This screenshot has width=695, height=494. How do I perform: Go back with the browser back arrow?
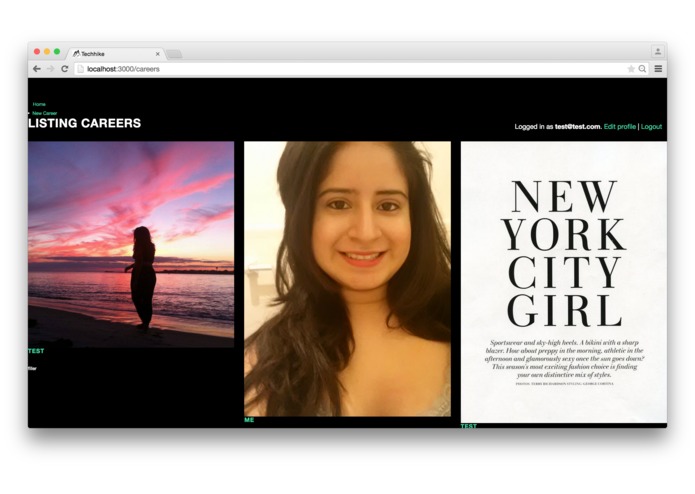pyautogui.click(x=37, y=69)
